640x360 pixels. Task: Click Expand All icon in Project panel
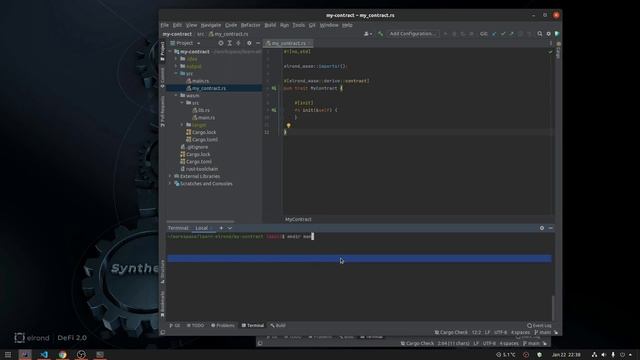pyautogui.click(x=230, y=43)
